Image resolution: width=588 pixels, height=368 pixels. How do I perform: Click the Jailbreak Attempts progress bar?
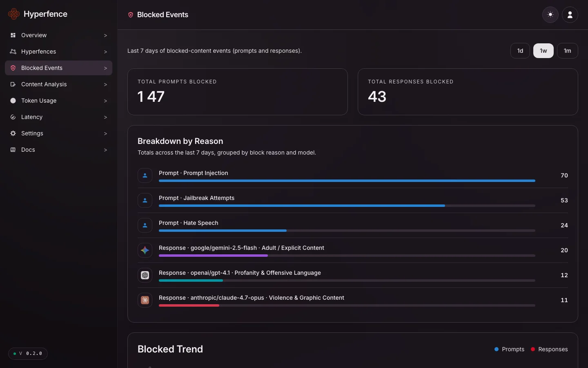[x=347, y=206]
